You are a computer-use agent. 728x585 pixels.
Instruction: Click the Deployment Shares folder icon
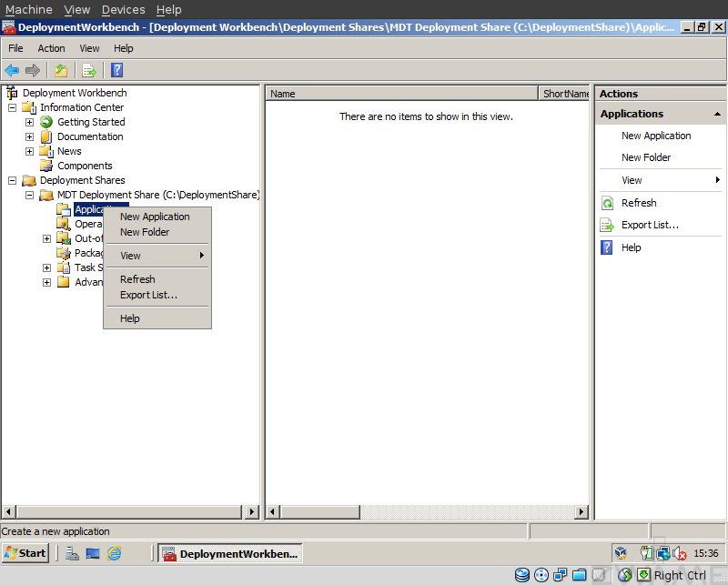pyautogui.click(x=29, y=180)
